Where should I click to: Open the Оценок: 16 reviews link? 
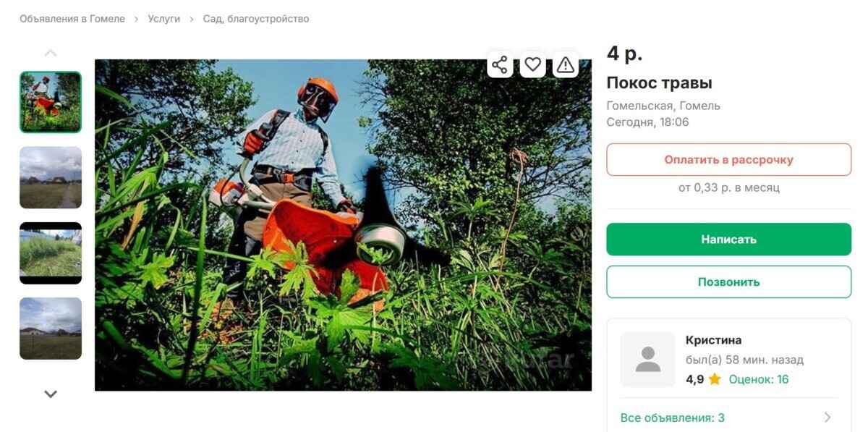point(759,379)
